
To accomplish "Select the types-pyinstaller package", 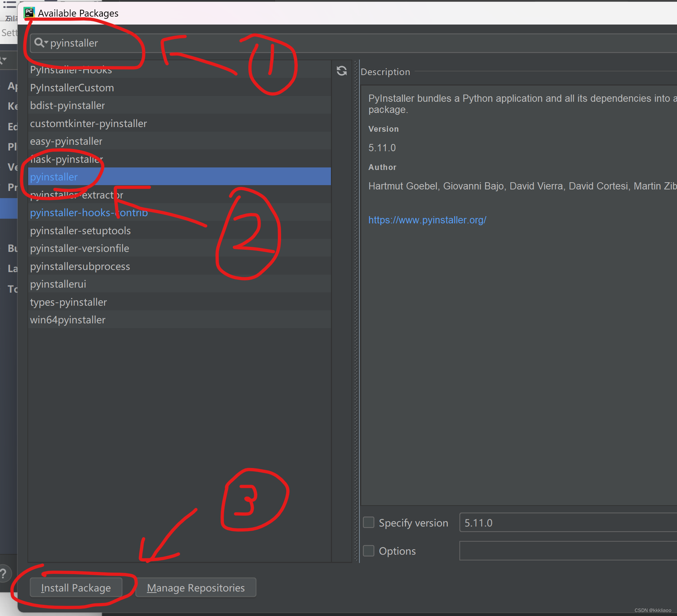I will pyautogui.click(x=179, y=302).
